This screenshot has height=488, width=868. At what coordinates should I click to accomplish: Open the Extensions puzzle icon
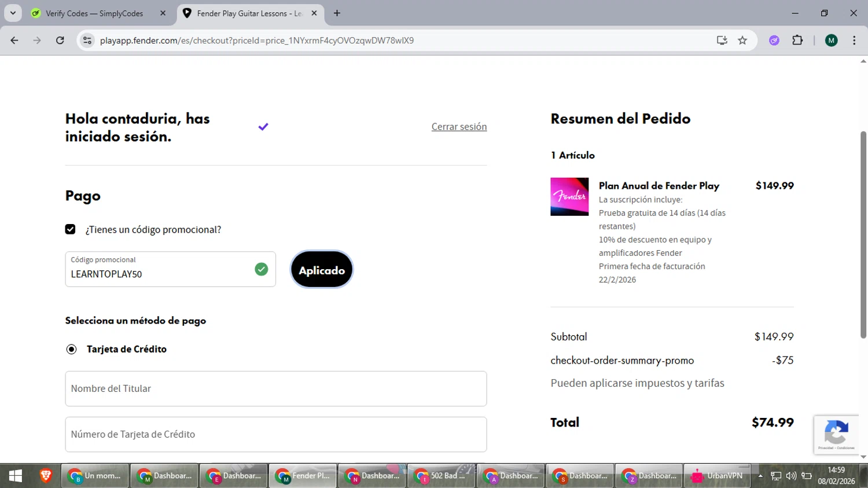pos(797,41)
